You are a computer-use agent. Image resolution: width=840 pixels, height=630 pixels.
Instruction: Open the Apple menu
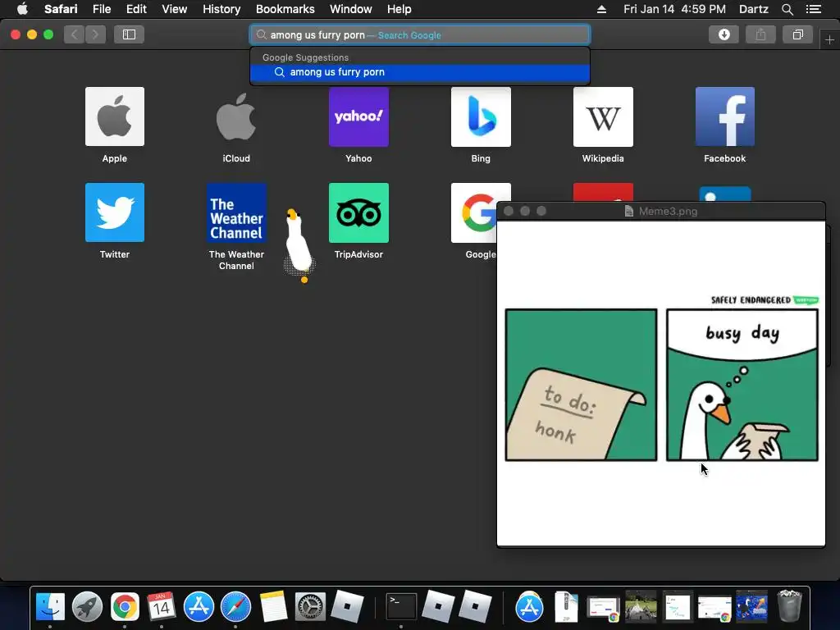(22, 9)
